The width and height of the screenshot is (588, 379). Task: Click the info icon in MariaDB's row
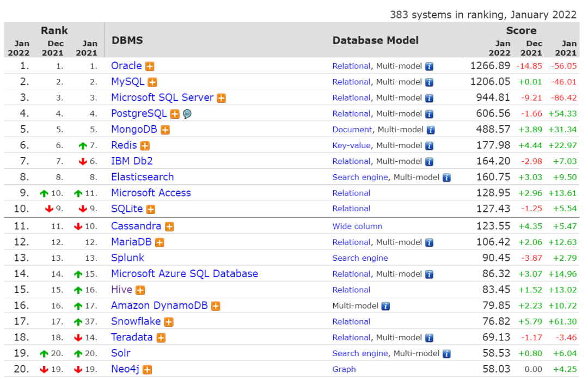point(430,243)
